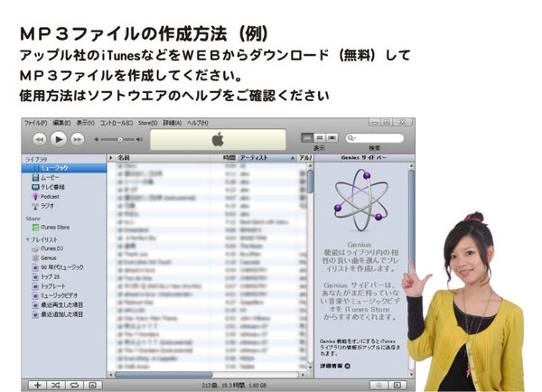Collapse the プレイリスト section triangle
Image resolution: width=542 pixels, height=392 pixels.
coord(28,239)
